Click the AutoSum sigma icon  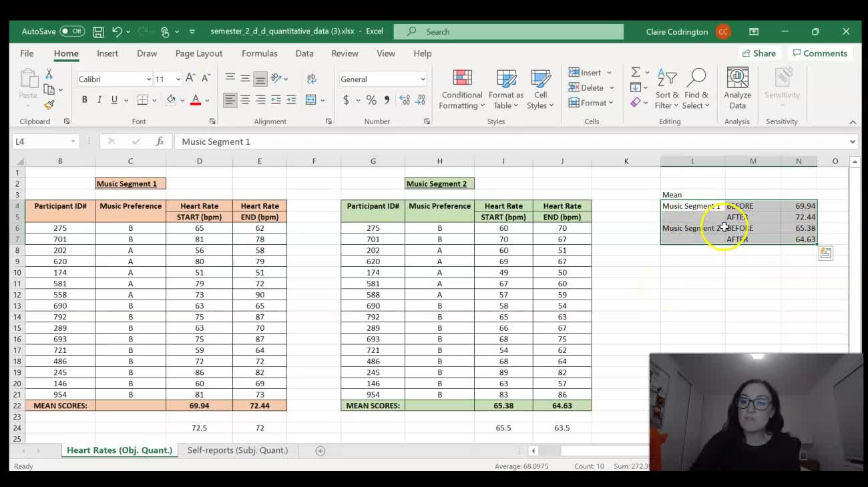[x=636, y=72]
